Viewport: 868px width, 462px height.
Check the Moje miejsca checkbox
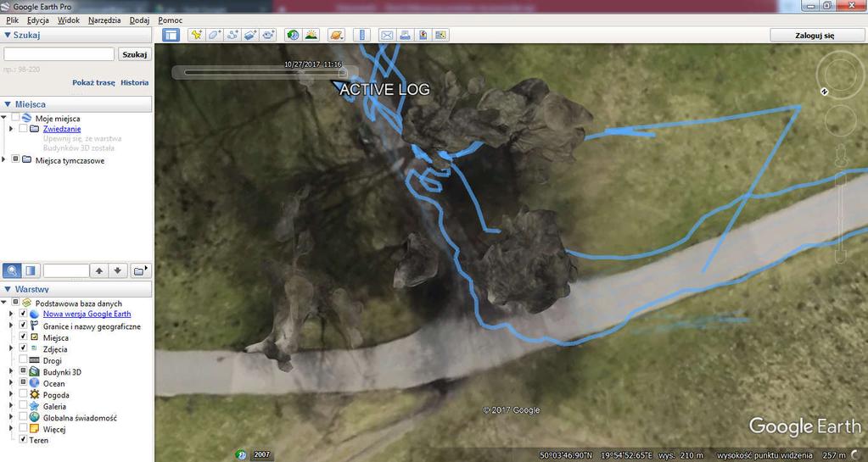15,118
